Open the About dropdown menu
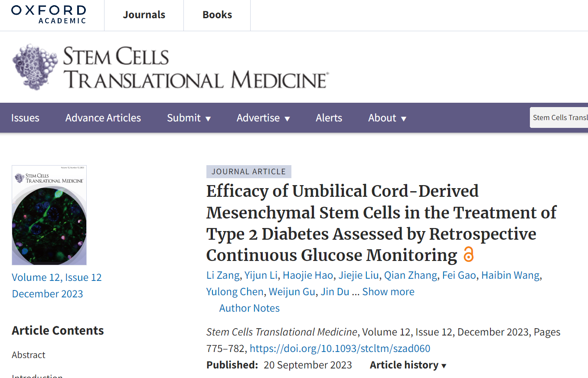 387,118
